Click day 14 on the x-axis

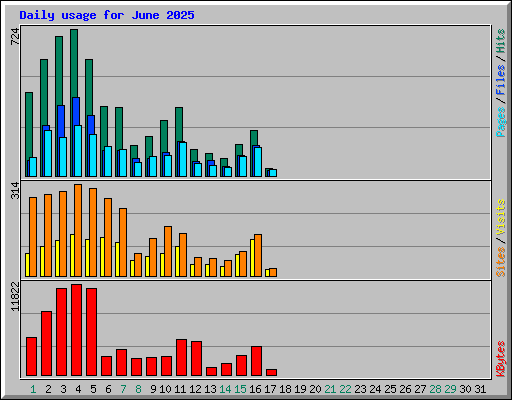click(225, 389)
